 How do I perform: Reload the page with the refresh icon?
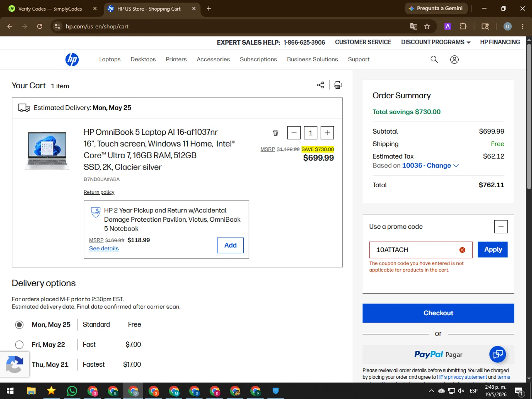pos(40,26)
